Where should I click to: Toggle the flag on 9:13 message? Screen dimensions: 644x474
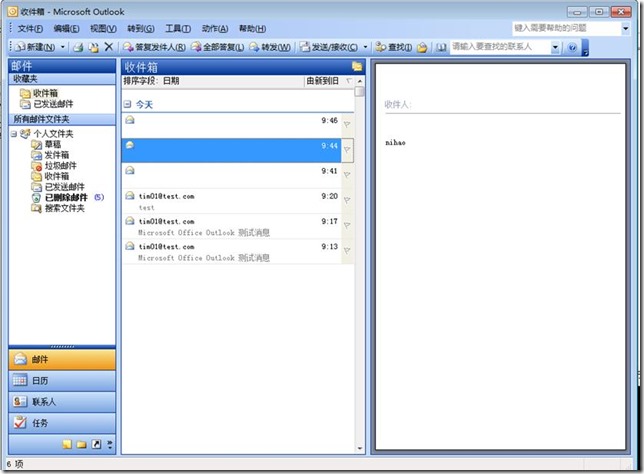click(x=347, y=251)
